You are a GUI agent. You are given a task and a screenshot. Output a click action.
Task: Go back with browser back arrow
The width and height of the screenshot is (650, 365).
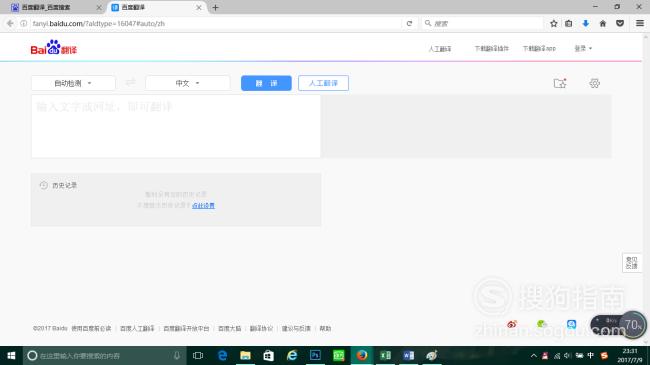pos(10,23)
